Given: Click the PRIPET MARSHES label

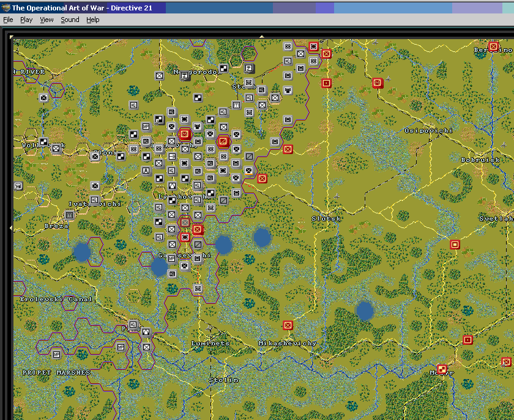Looking at the screenshot, I should 56,372.
